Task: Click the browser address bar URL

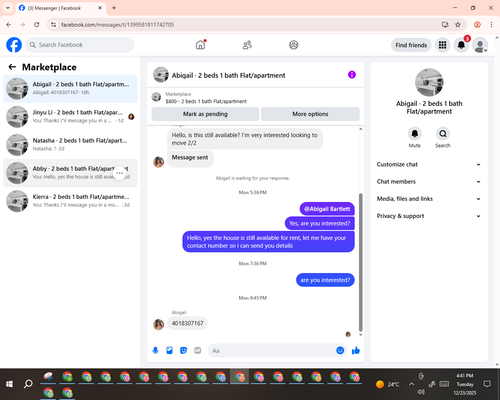Action: coord(117,25)
